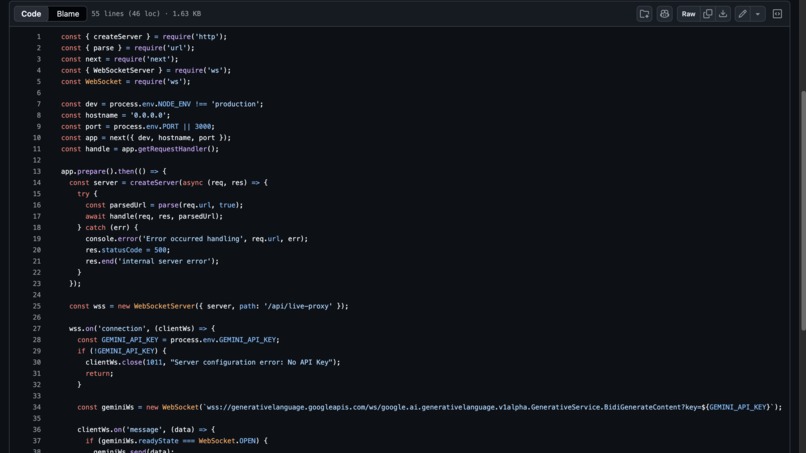Click 'createServer' symbol on line 1
This screenshot has width=806, height=453.
pyautogui.click(x=118, y=37)
